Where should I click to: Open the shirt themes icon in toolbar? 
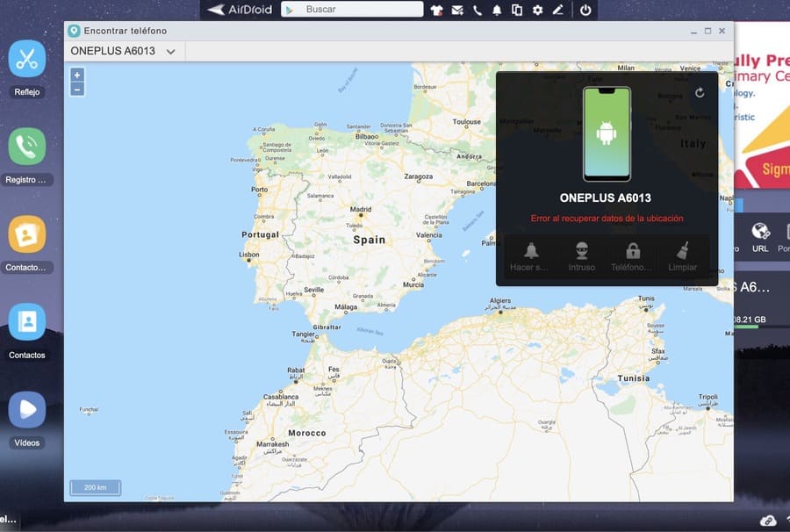tap(436, 10)
